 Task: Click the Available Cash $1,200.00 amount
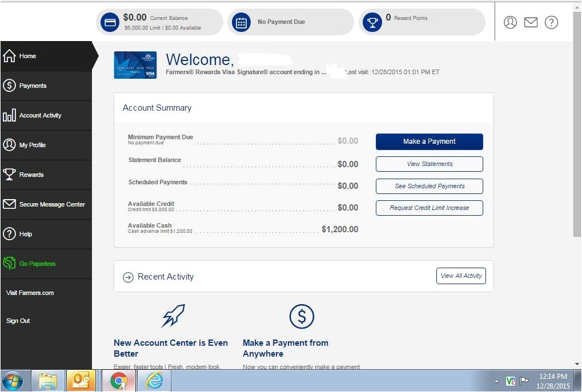(x=340, y=229)
